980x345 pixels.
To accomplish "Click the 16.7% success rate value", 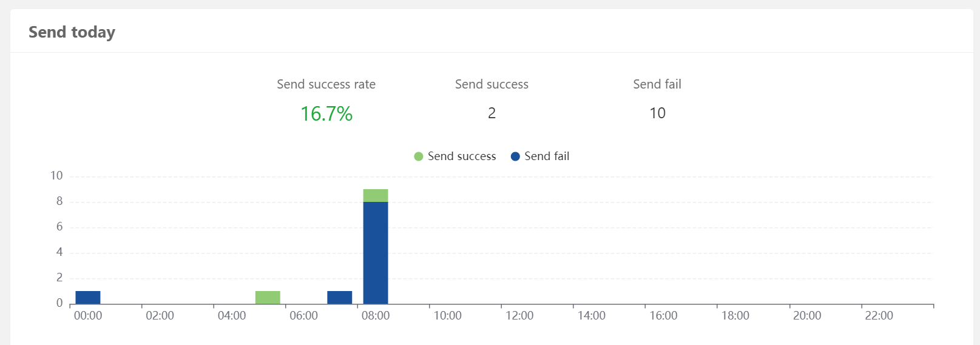I will pos(326,113).
